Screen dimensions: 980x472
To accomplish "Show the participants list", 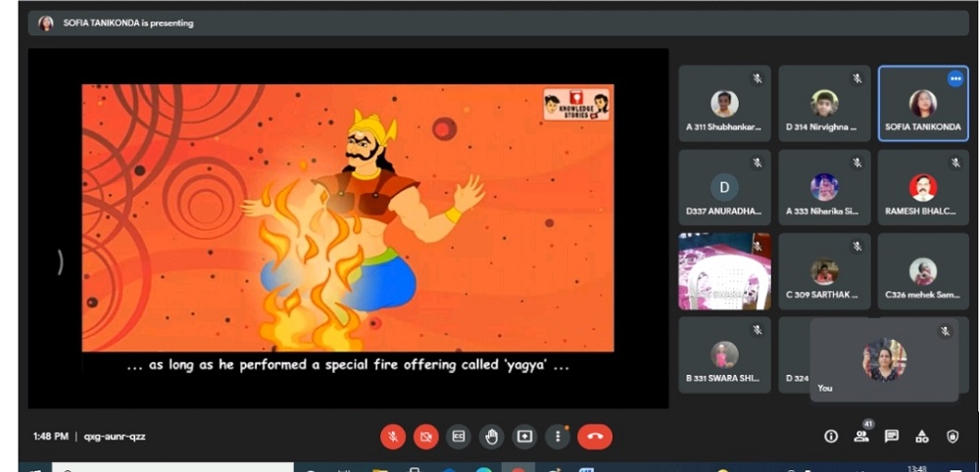I will click(861, 437).
